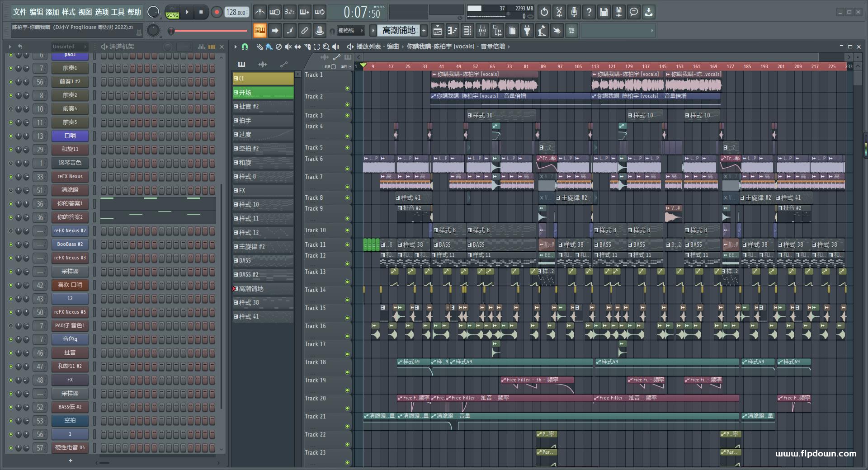The height and width of the screenshot is (470, 868).
Task: Open the 编辑 (Edit) menu
Action: tap(36, 12)
